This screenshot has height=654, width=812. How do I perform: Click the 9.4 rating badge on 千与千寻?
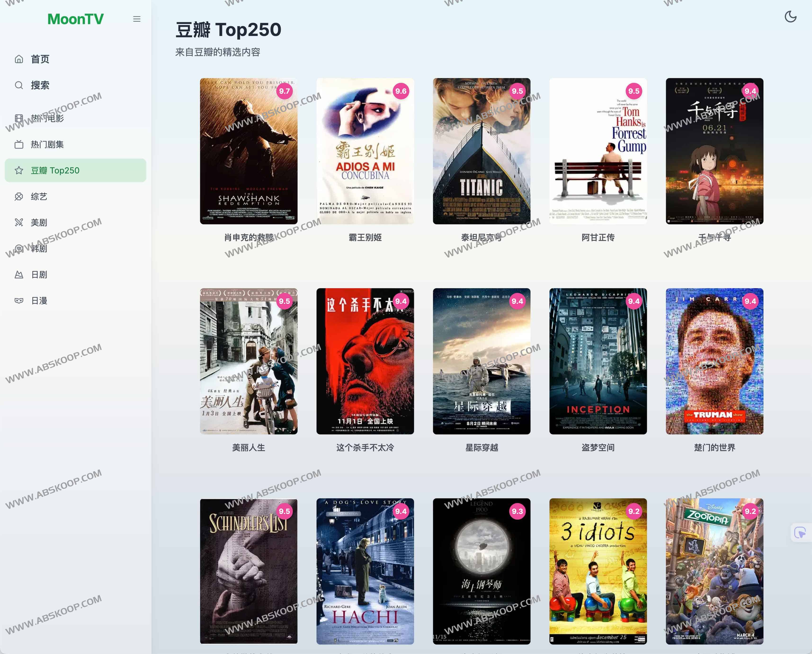(x=750, y=91)
